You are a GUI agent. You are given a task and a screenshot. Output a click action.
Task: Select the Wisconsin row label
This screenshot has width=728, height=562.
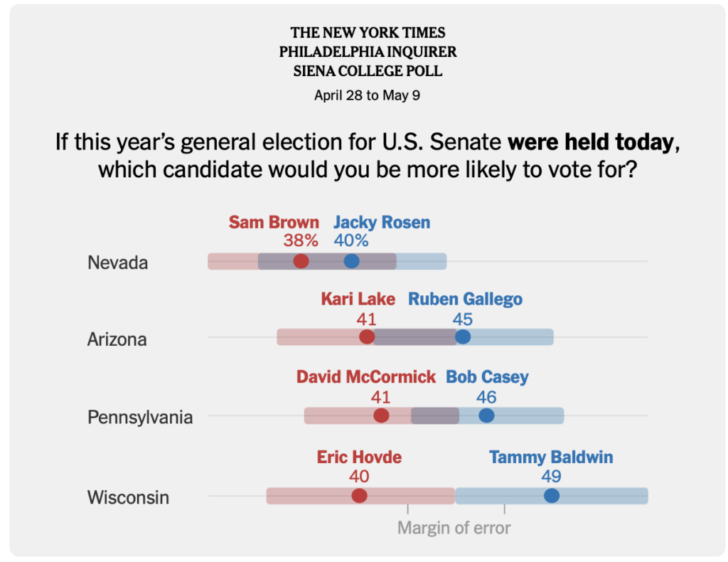[128, 497]
